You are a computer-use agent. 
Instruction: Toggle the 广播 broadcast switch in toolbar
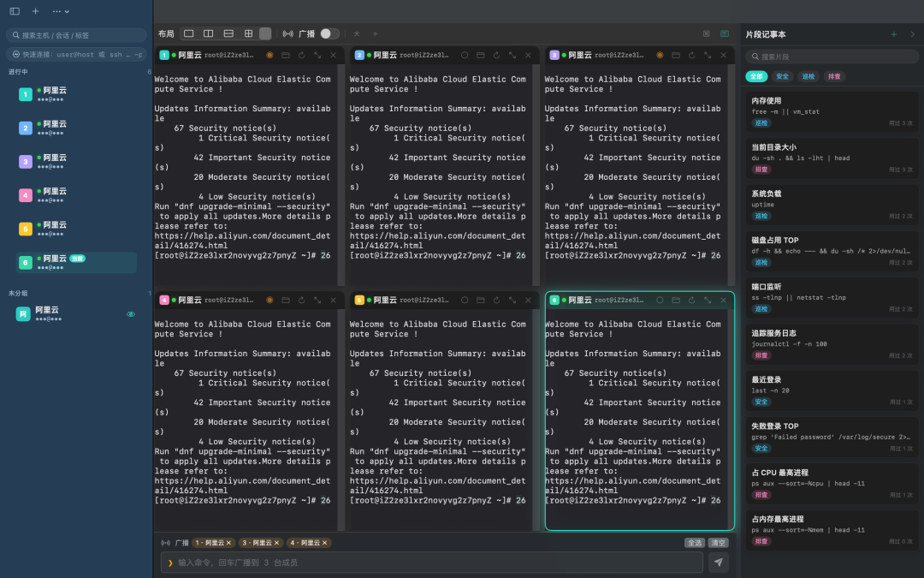pos(329,33)
